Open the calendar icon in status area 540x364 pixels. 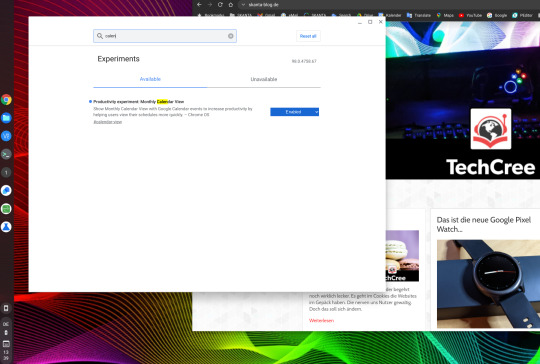point(6,344)
